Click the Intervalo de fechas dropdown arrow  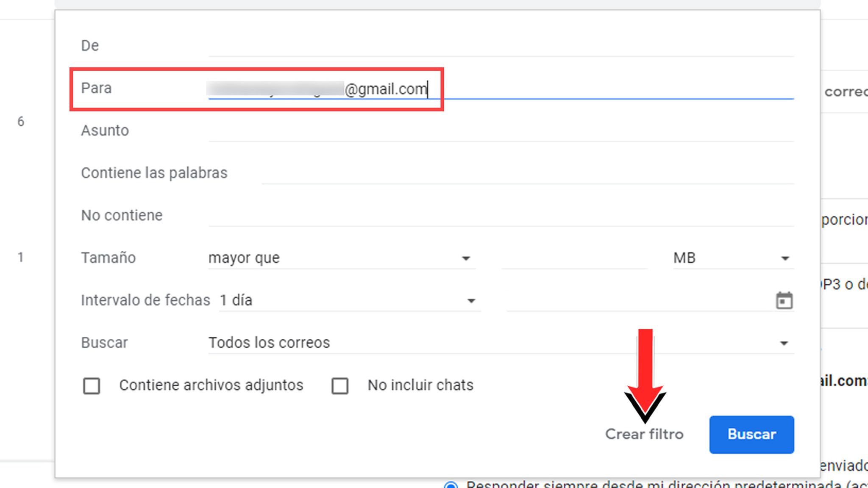pos(472,301)
